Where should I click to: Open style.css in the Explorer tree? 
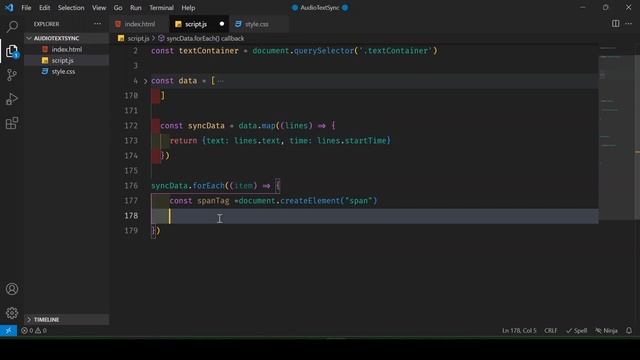coord(67,71)
